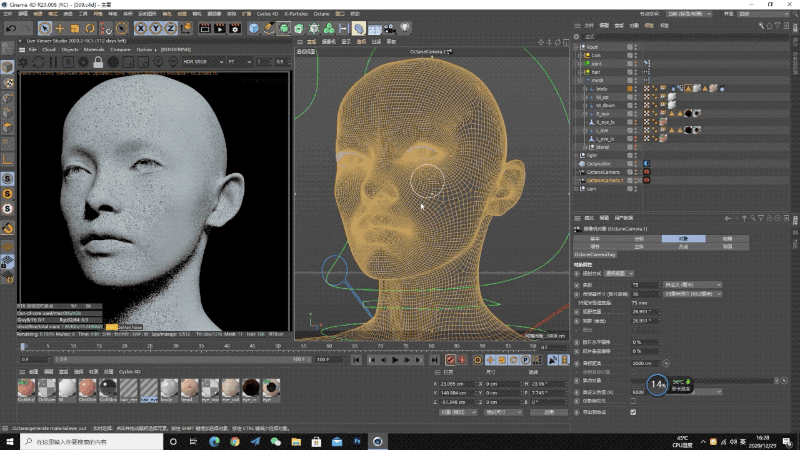Open the HDR sRGB dropdown
The height and width of the screenshot is (450, 800).
pos(207,62)
